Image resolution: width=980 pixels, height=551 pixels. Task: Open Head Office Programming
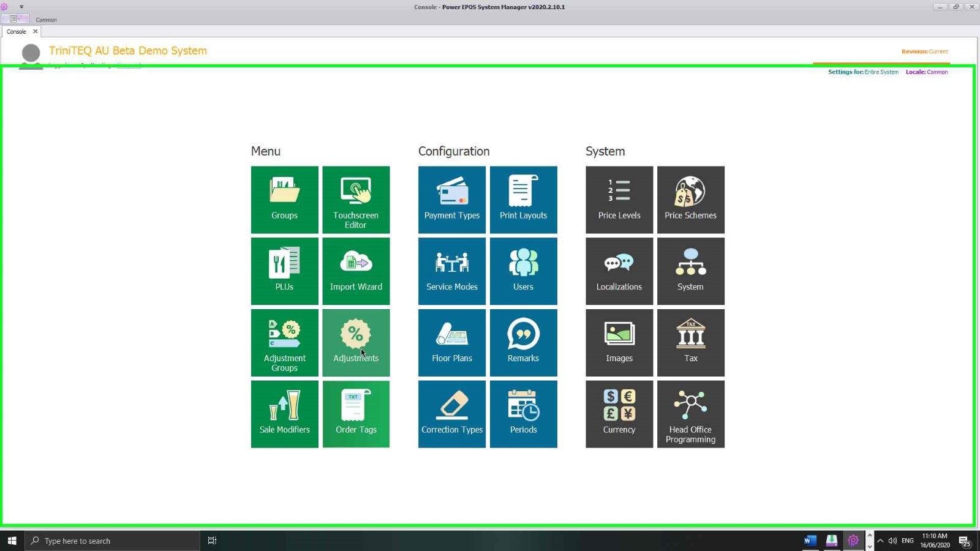690,414
